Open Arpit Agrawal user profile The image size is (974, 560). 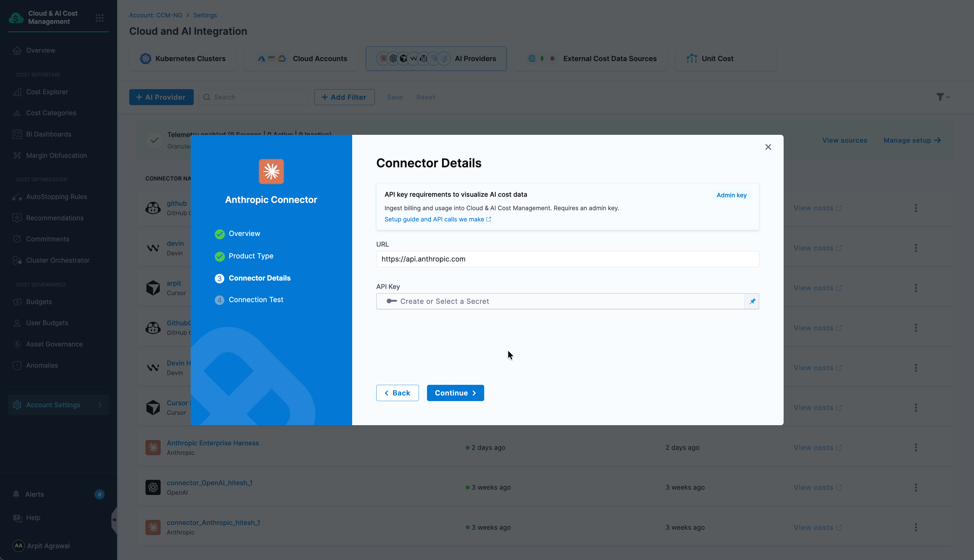[x=41, y=545]
